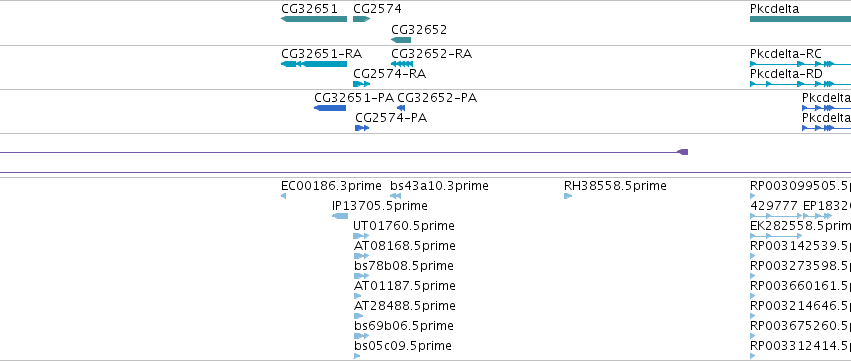Select transcript CG32651-RA glyph
Viewport: 851px width, 361px height.
(314, 64)
